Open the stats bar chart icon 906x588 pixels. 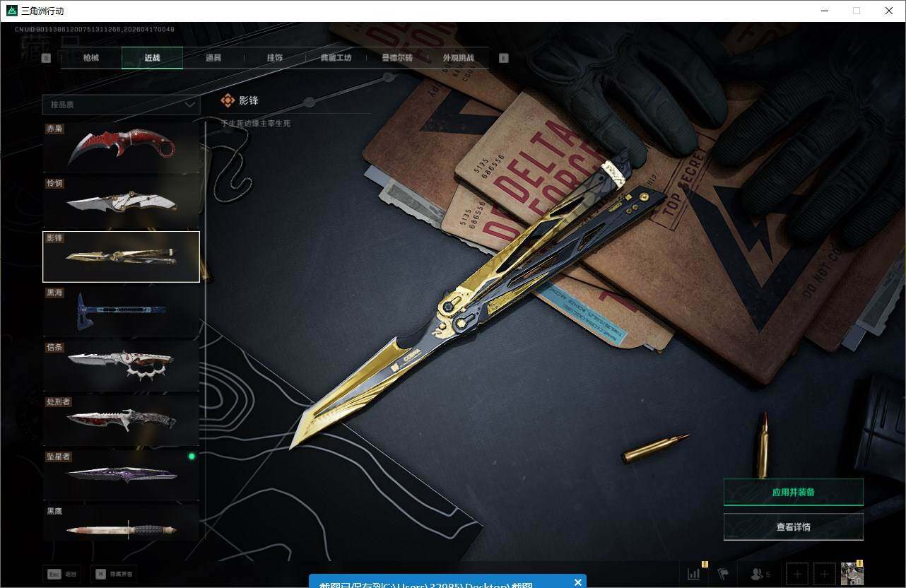coord(693,574)
